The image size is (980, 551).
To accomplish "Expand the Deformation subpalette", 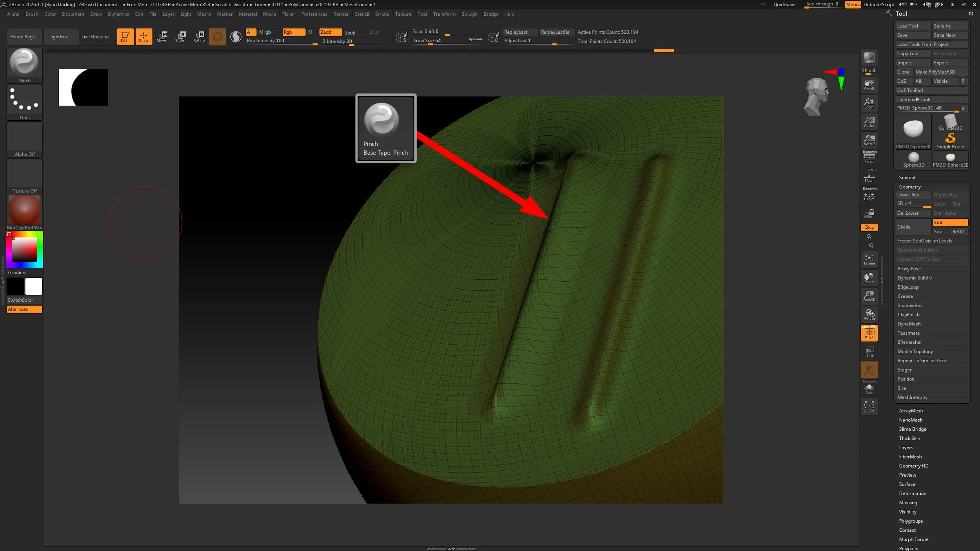I will pyautogui.click(x=913, y=493).
